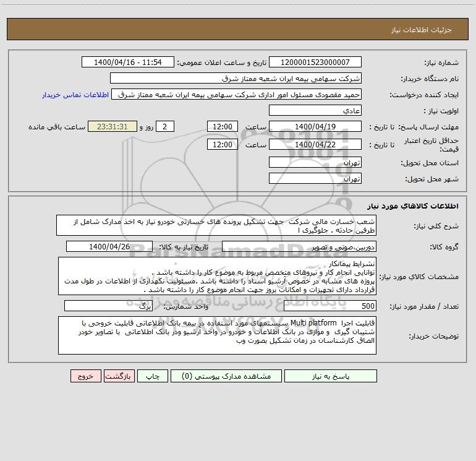Click the تاریخ نیاز به کالا field 1400/04/26
Screen dimensions: 476x461
tap(109, 246)
